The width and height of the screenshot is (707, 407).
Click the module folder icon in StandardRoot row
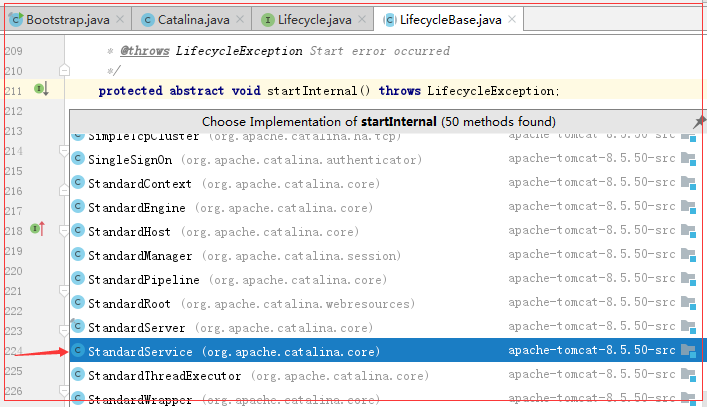pyautogui.click(x=689, y=303)
